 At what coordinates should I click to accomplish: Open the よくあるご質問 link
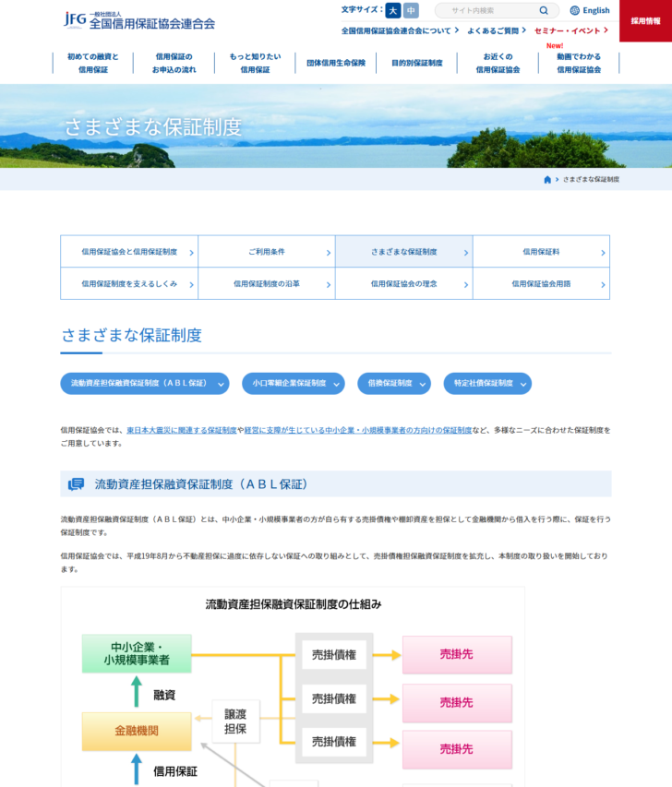coord(497,30)
